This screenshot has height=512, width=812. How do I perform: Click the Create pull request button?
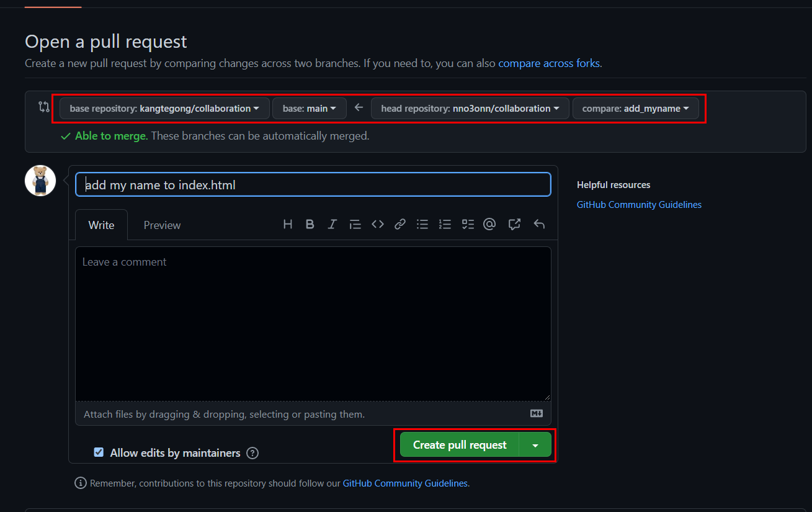[x=460, y=445]
